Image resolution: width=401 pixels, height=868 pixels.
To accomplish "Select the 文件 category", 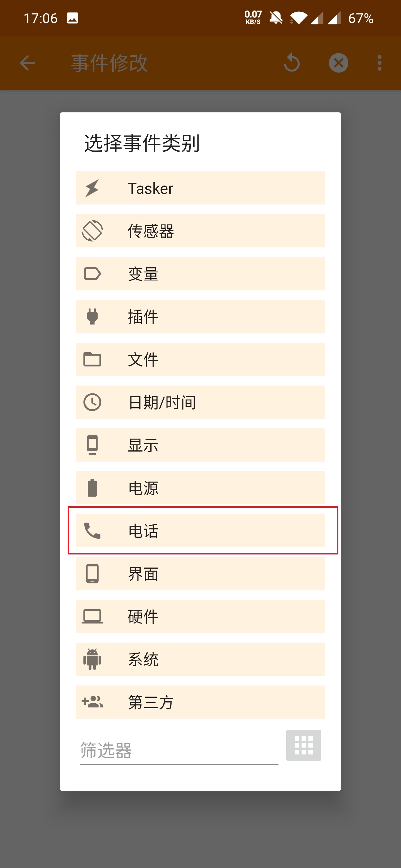I will (200, 359).
